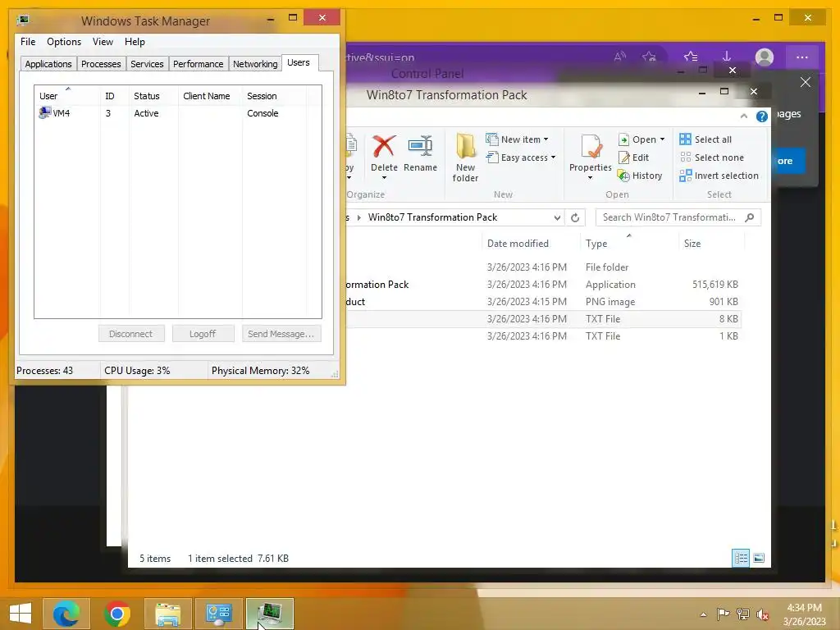Click the Delete icon in the Explorer ribbon
The height and width of the screenshot is (630, 840).
point(384,146)
